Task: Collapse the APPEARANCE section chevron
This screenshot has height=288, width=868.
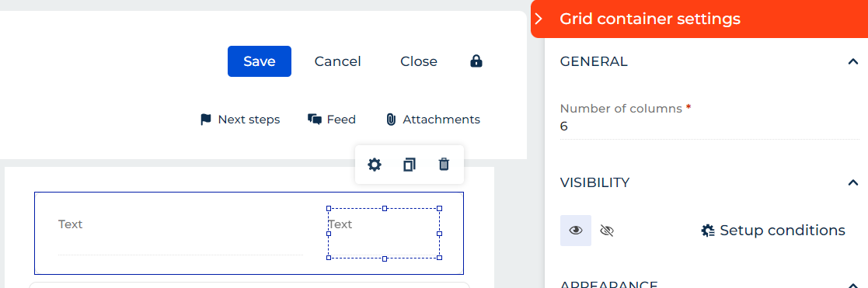Action: [x=852, y=283]
